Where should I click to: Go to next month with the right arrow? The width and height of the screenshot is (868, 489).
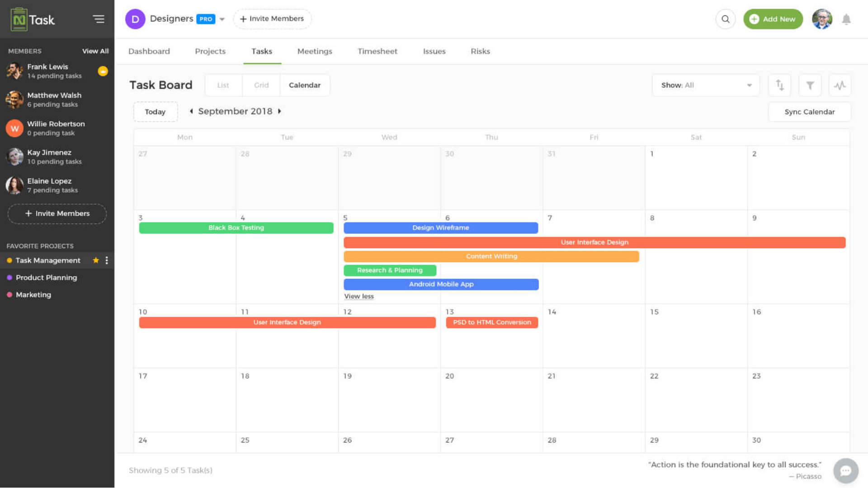tap(280, 111)
